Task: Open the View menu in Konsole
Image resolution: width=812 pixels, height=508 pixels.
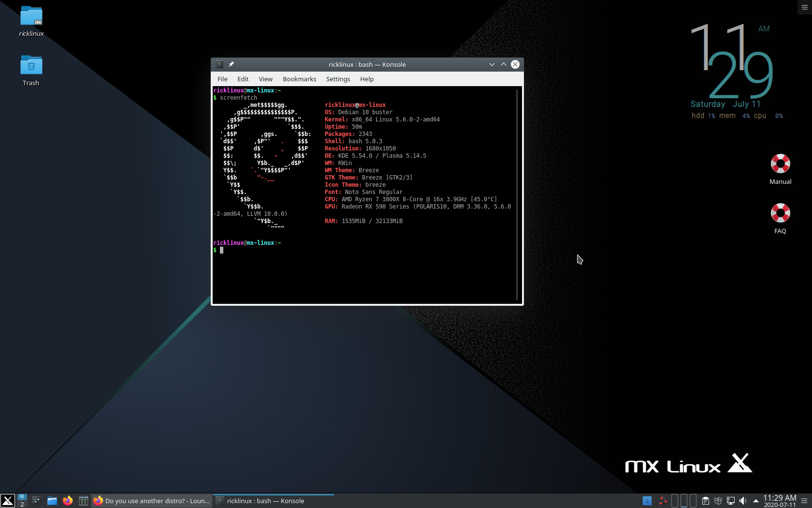Action: tap(265, 79)
